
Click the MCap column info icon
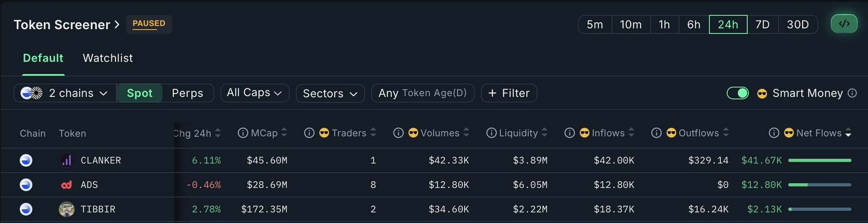pos(243,133)
